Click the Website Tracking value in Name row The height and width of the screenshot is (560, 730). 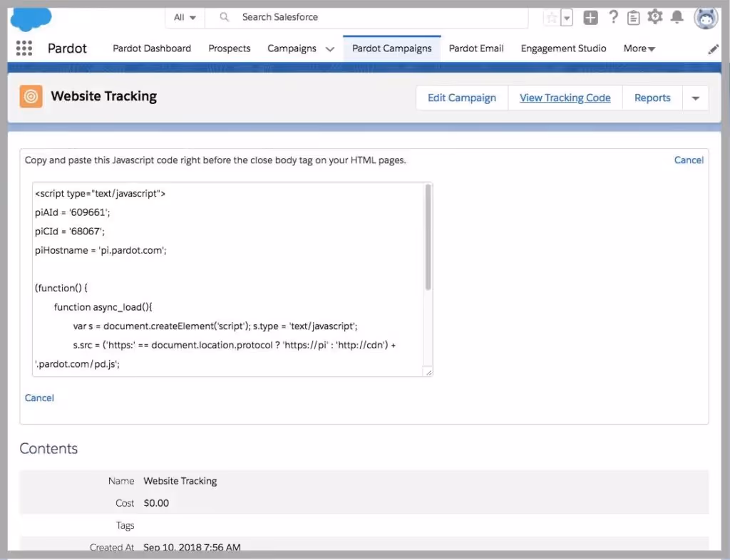180,481
